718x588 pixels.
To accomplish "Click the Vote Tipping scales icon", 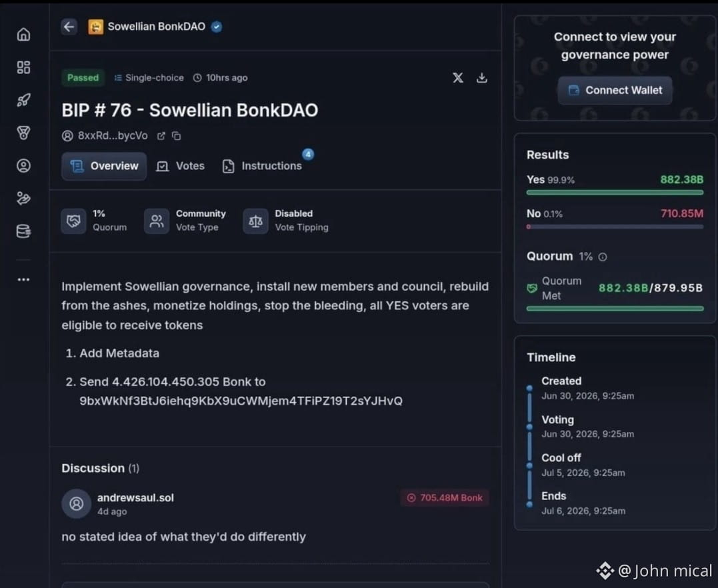I will tap(255, 221).
